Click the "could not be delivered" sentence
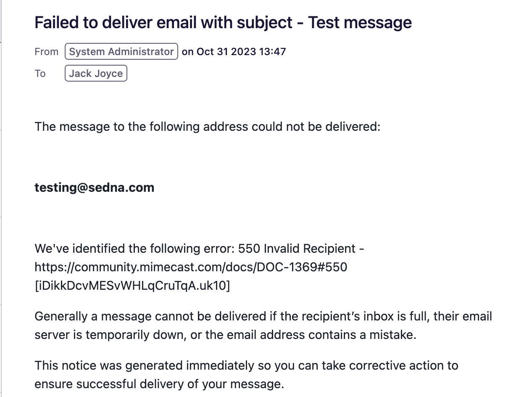 pos(207,127)
